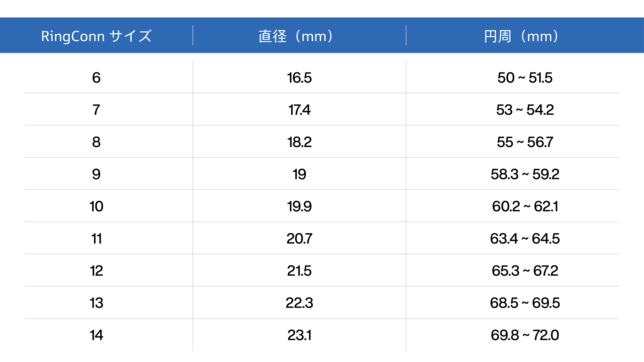Click ring size 14 in last row
The image size is (644, 362).
pos(96,335)
